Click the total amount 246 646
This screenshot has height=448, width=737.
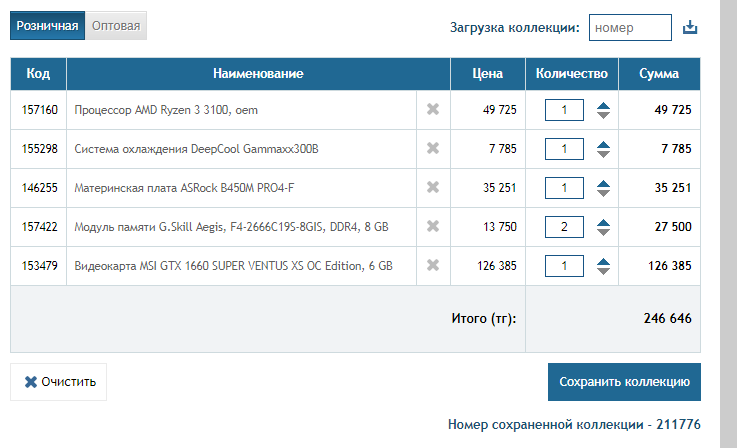click(667, 319)
